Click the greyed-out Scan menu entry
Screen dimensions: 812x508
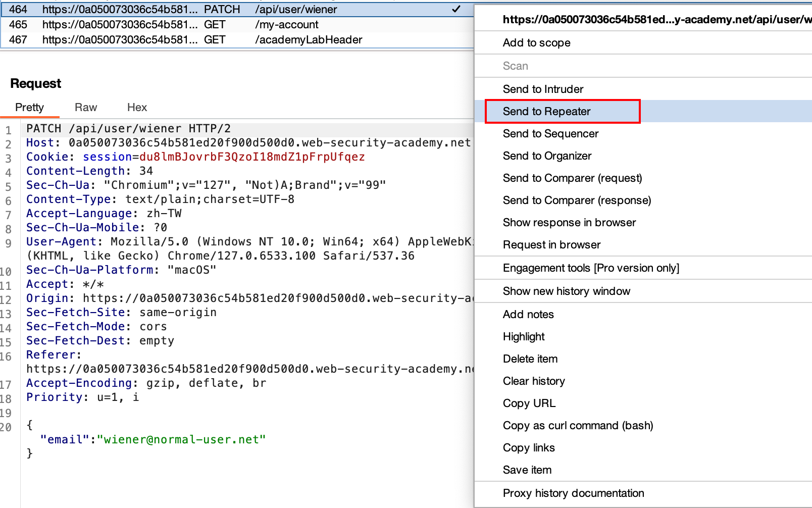pyautogui.click(x=643, y=66)
